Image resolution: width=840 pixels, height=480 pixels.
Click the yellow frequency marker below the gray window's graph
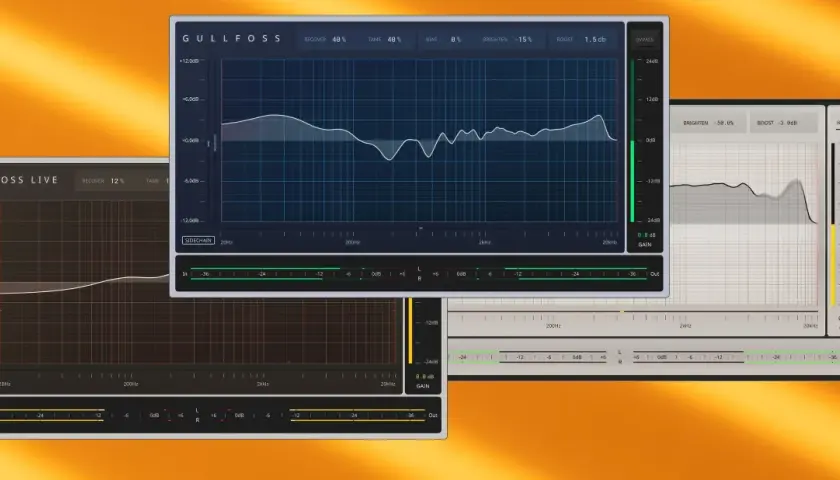pyautogui.click(x=622, y=312)
